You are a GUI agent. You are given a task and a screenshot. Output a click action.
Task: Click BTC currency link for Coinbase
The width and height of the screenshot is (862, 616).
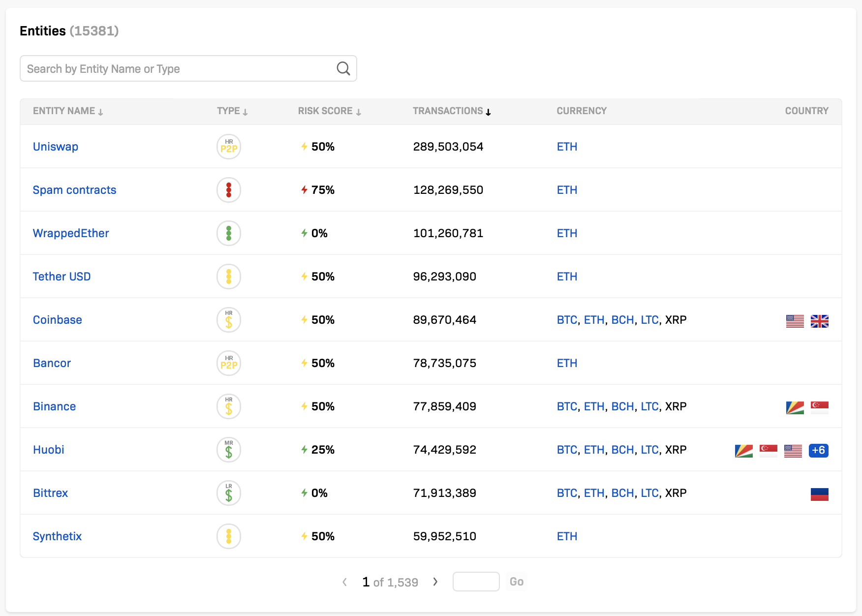pos(567,320)
